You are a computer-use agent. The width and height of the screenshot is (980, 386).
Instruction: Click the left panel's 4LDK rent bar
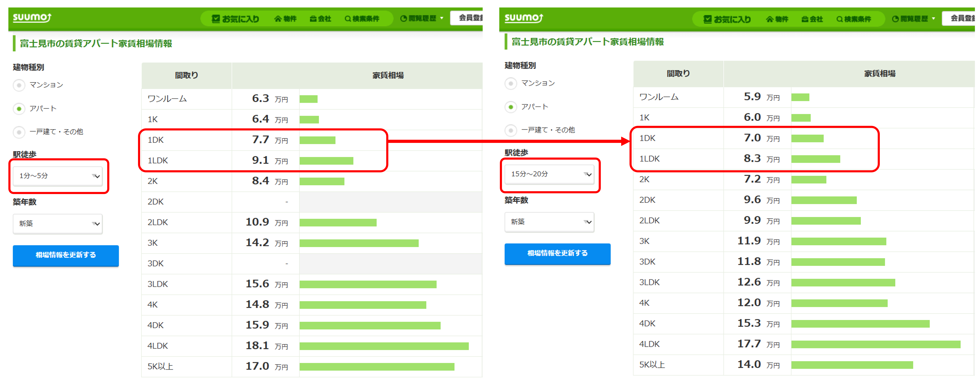coord(384,346)
